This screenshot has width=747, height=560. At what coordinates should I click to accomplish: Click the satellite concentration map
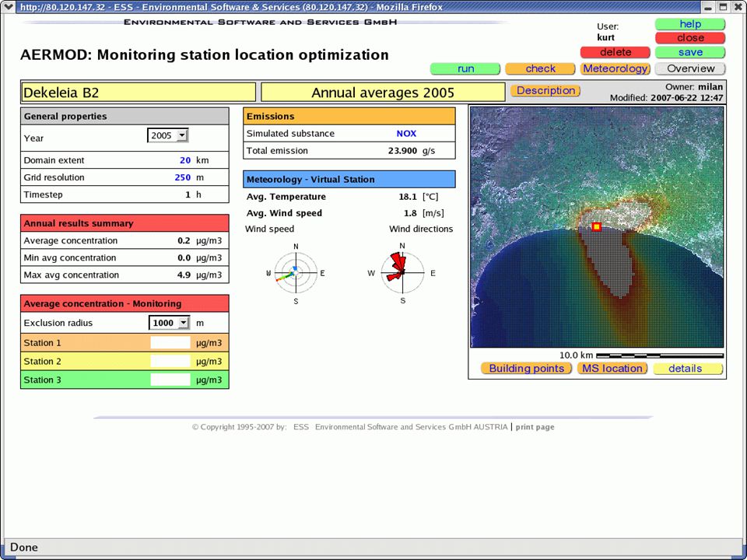[597, 227]
